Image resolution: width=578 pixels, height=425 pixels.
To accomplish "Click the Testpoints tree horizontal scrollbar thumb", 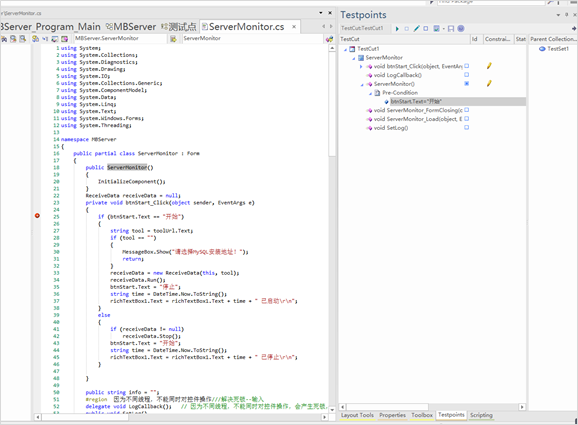I will click(387, 407).
